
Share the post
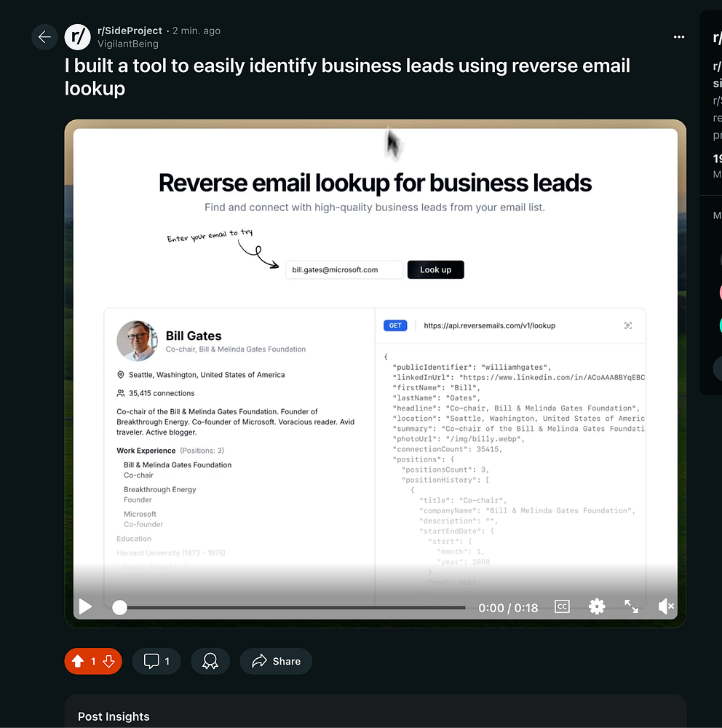pos(276,661)
